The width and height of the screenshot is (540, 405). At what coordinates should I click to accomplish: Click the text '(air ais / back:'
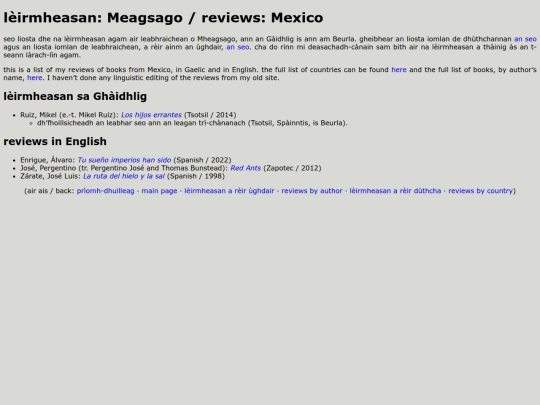point(49,191)
